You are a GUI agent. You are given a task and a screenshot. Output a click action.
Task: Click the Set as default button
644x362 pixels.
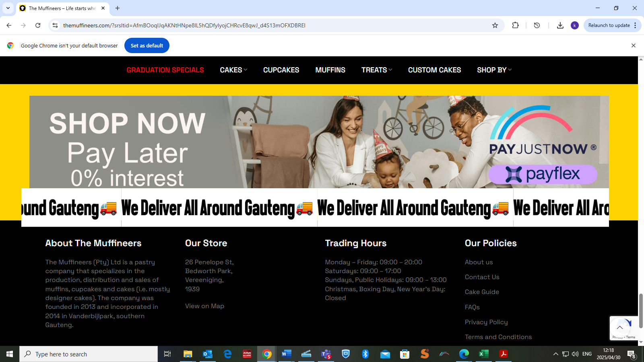[147, 45]
